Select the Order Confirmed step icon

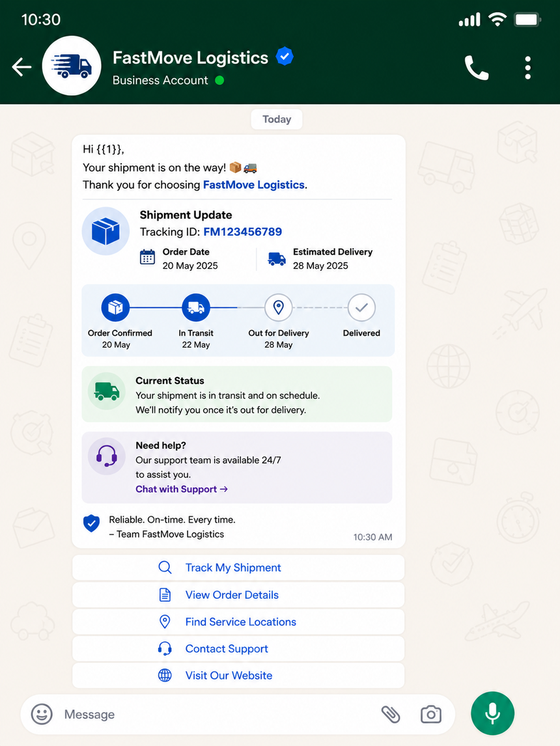point(115,307)
